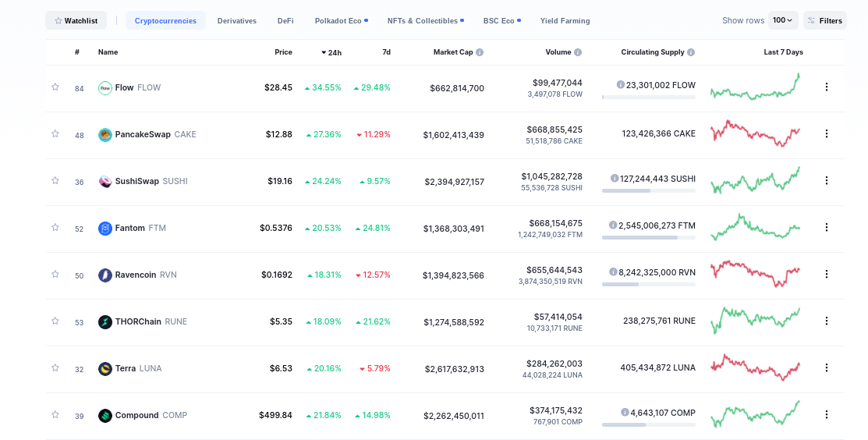Click Compound circulating supply progress bar
868x440 pixels.
click(x=649, y=425)
